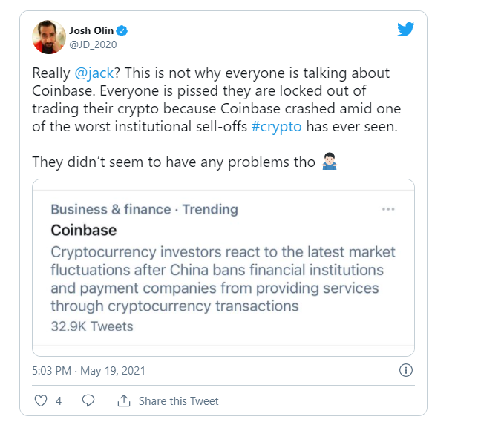Viewport: 504px width, 442px height.
Task: Click the like count number 4
Action: click(59, 400)
